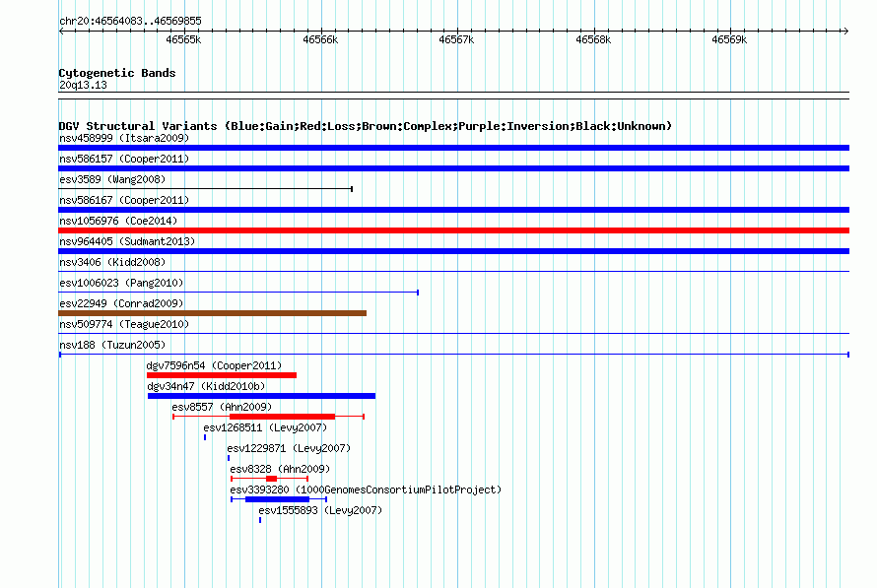Select the thin blue nsv509774 line

tap(453, 334)
